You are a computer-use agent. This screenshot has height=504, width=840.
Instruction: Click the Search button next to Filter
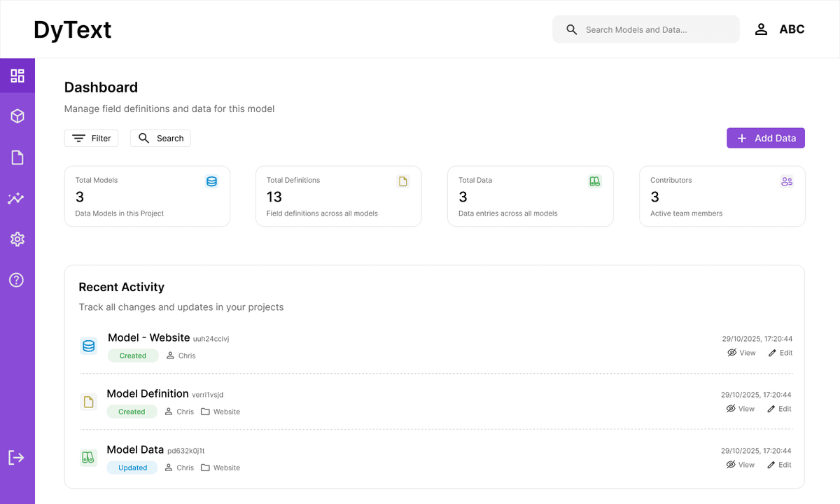coord(160,138)
